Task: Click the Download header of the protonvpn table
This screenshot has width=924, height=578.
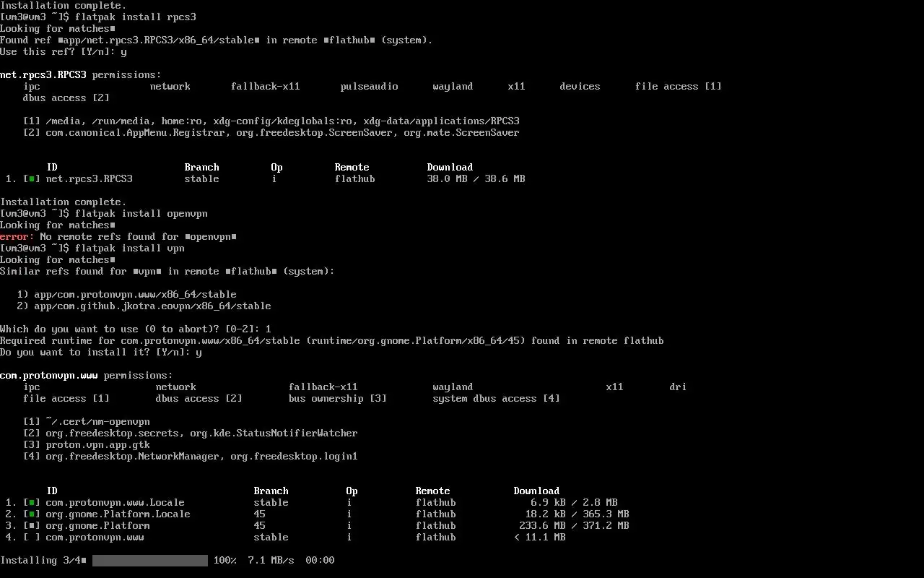Action: click(537, 491)
